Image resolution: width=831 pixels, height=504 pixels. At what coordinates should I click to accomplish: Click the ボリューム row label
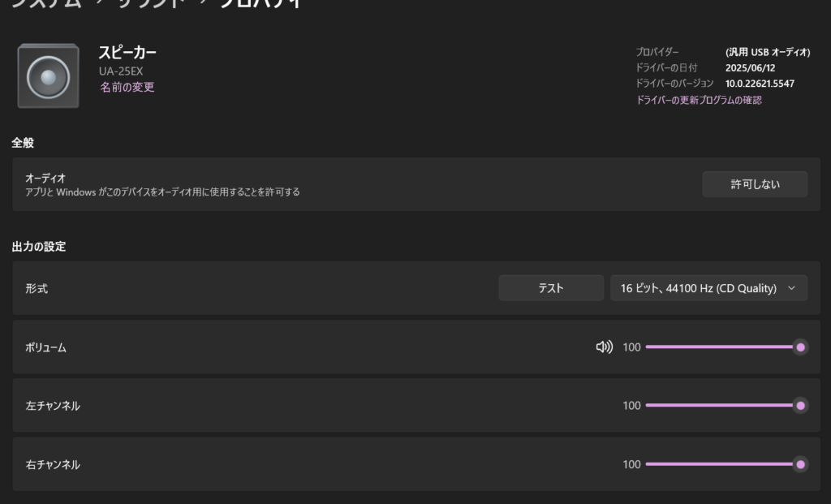(46, 347)
